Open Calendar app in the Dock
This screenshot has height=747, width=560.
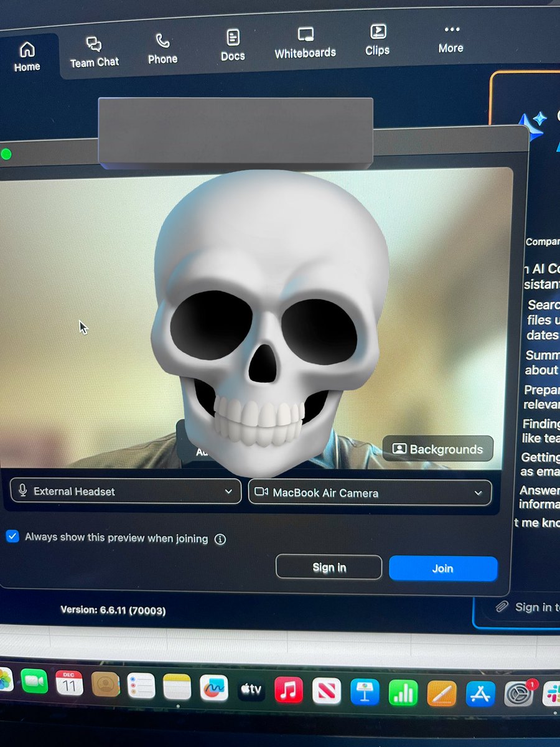pos(69,683)
